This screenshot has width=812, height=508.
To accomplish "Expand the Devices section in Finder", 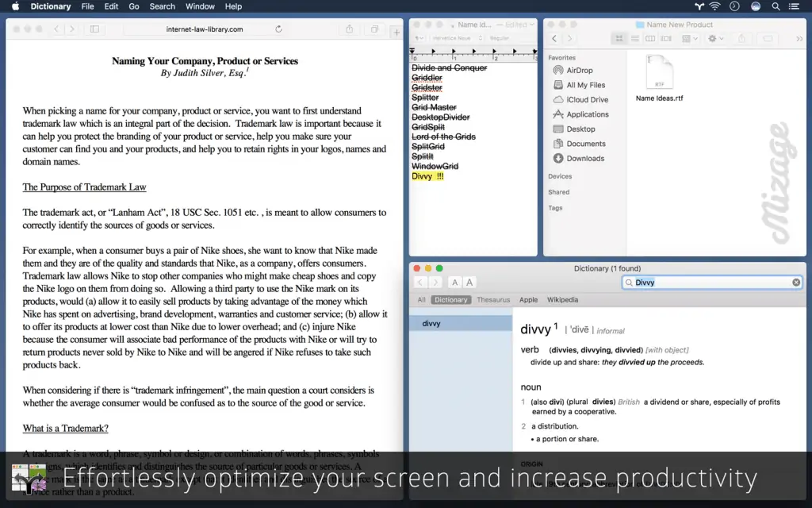I will [x=560, y=176].
